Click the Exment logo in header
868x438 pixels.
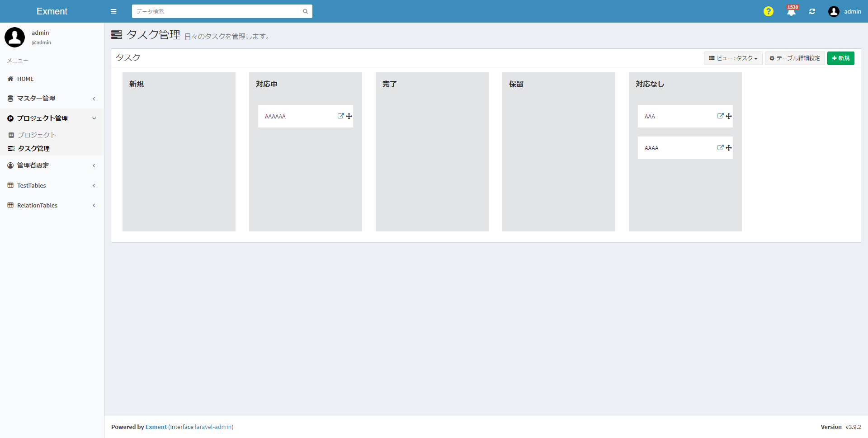(x=52, y=11)
